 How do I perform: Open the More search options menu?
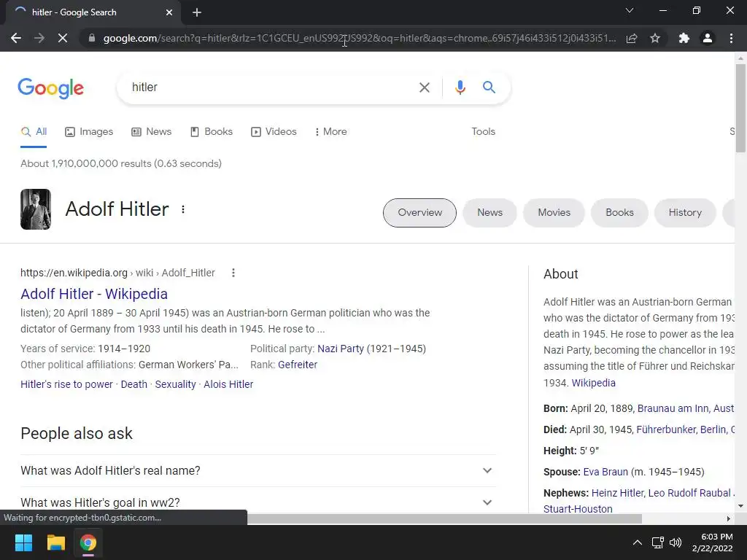click(330, 132)
